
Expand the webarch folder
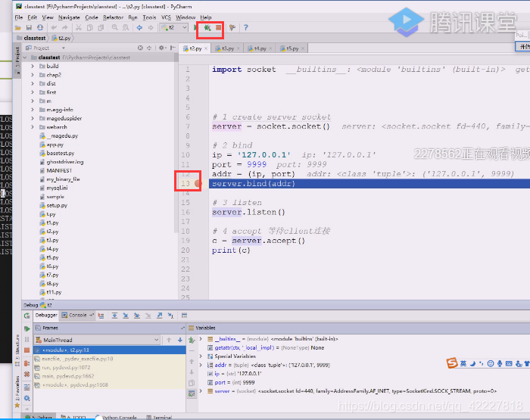pos(33,127)
